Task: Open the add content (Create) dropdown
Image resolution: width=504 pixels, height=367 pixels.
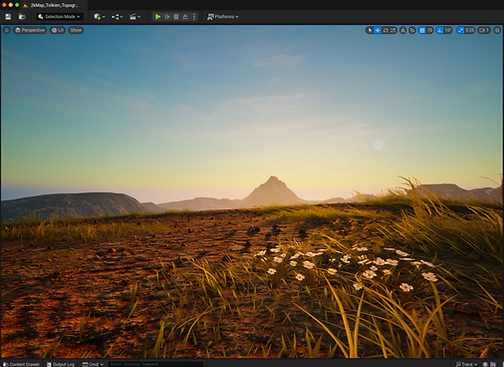Action: 99,17
